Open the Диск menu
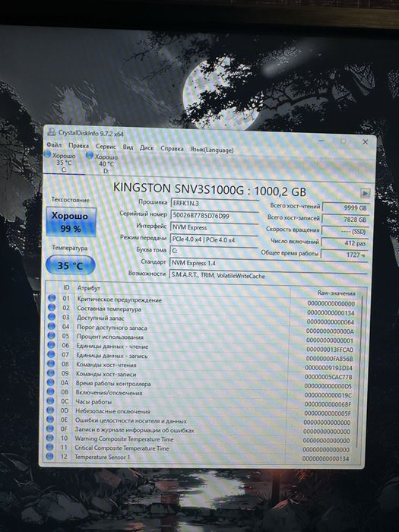The image size is (399, 532). (147, 148)
